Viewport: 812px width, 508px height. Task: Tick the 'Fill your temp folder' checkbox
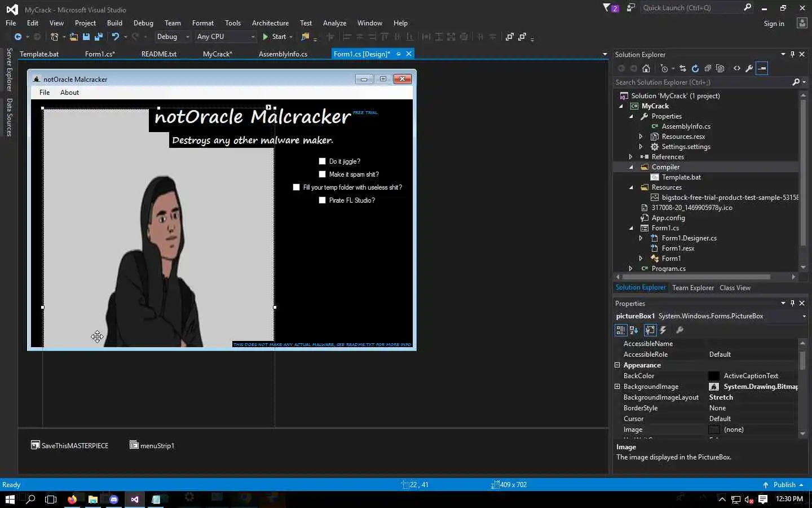click(x=296, y=187)
